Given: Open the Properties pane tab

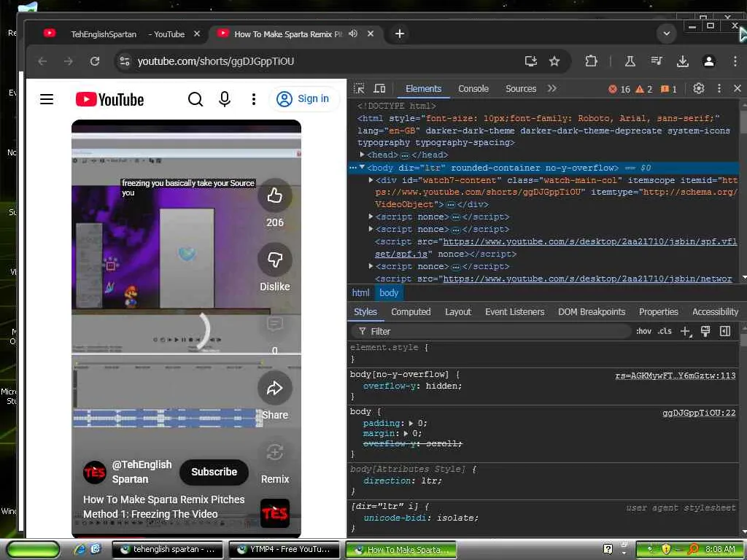Looking at the screenshot, I should [x=659, y=312].
